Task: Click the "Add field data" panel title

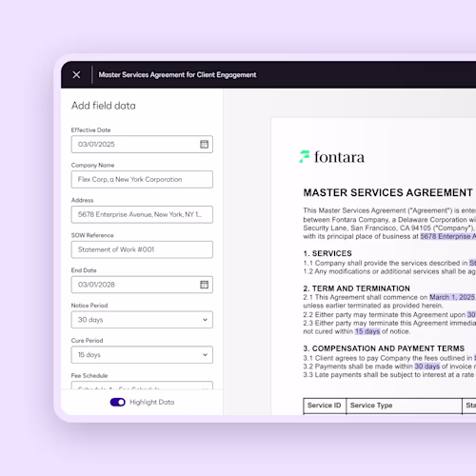Action: (104, 106)
